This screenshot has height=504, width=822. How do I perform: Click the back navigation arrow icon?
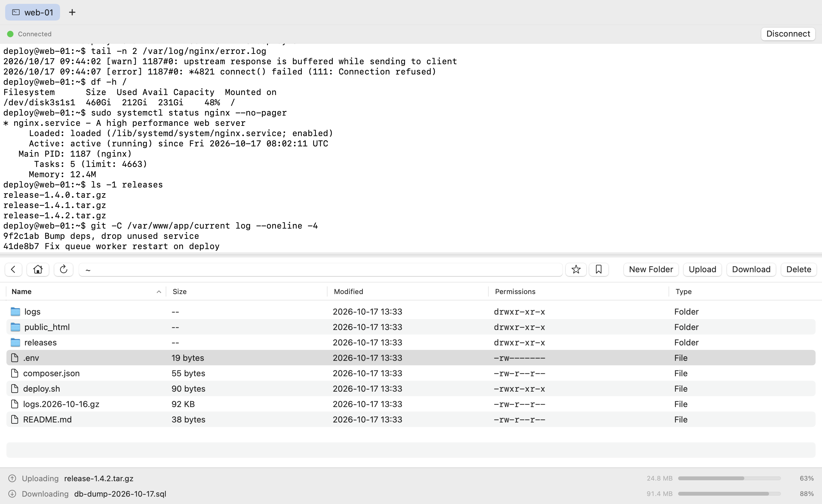coord(13,269)
